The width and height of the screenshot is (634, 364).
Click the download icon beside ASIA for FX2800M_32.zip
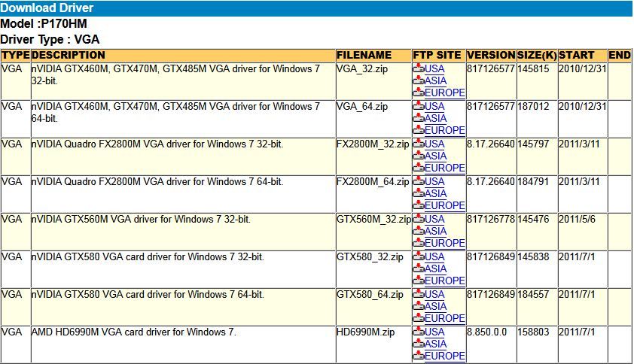click(418, 156)
